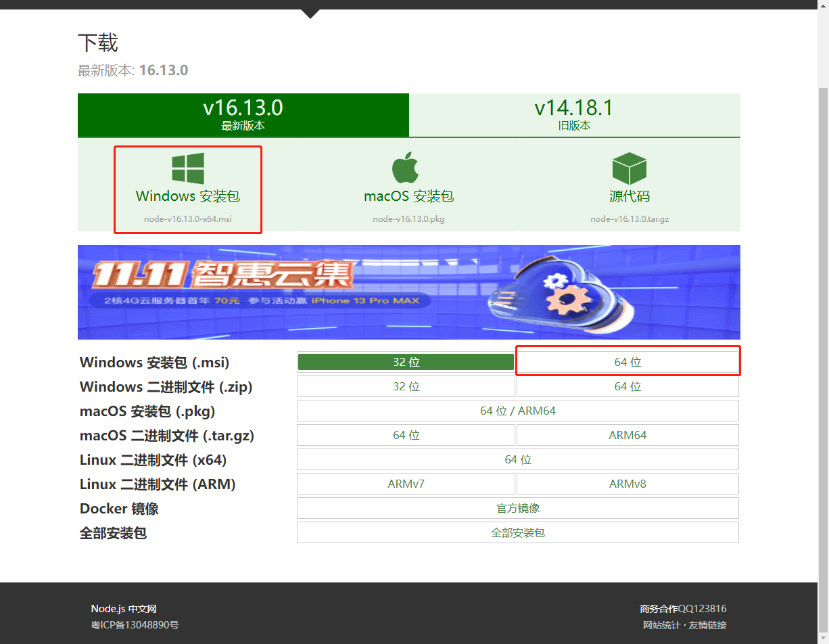Select the red-outlined 64 位 installer option

point(627,361)
